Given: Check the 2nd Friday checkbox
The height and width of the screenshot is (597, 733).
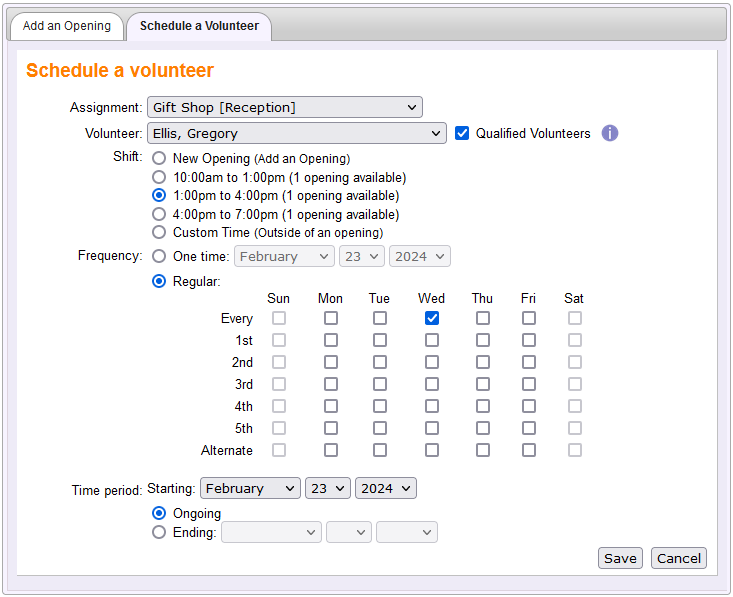Looking at the screenshot, I should pyautogui.click(x=529, y=362).
